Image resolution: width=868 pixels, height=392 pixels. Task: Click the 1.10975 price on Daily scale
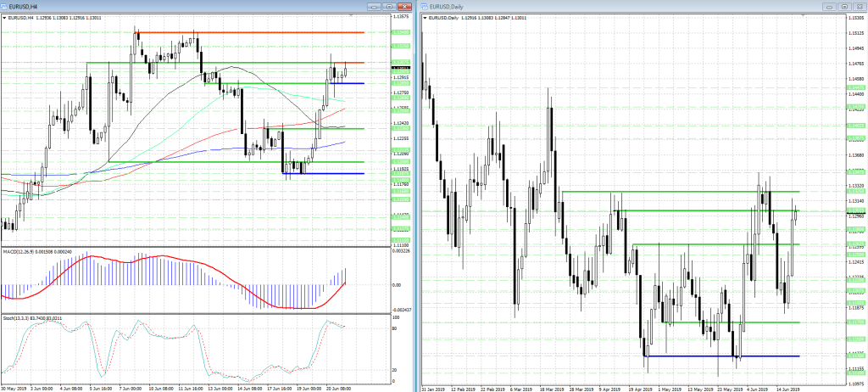855,384
